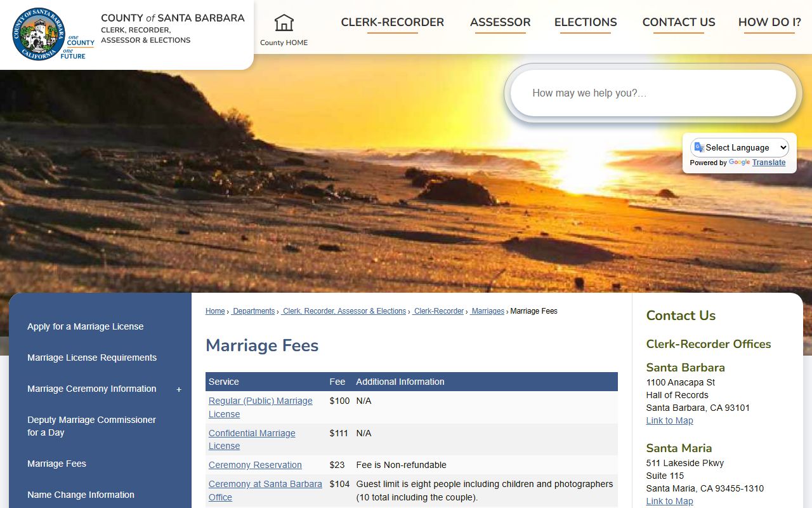812x508 pixels.
Task: Click the Marriage Fees page heading
Action: click(x=262, y=345)
